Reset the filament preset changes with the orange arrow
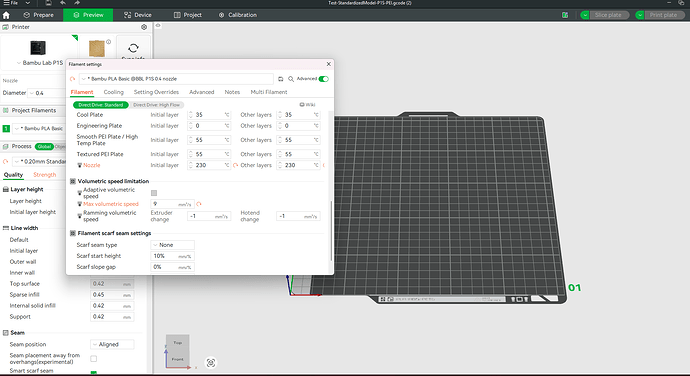 [x=73, y=79]
